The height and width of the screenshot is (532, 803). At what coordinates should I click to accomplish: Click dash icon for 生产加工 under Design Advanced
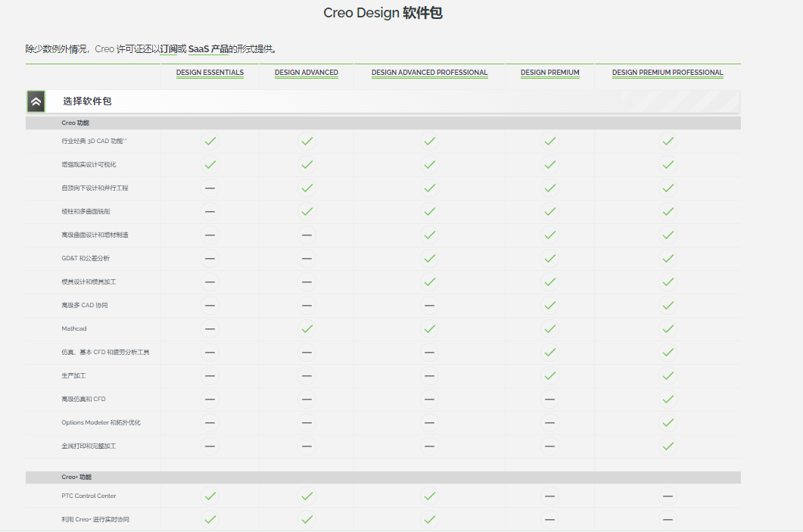click(307, 376)
